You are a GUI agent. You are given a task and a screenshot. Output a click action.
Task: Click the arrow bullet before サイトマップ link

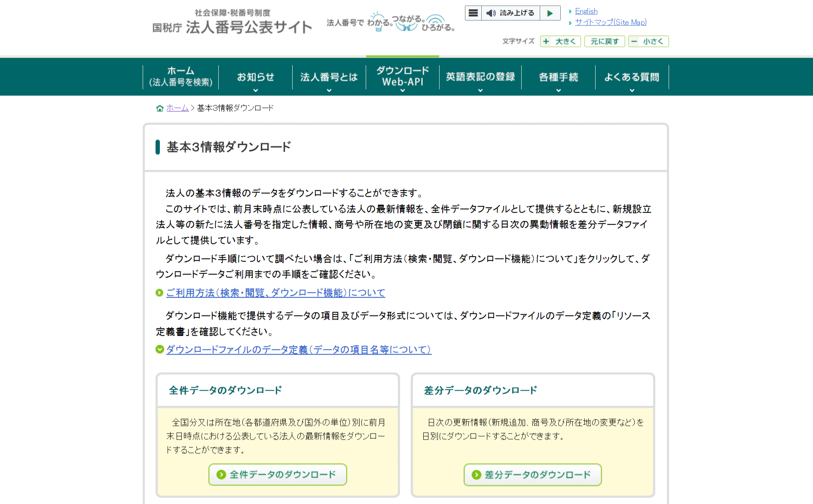[x=570, y=23]
